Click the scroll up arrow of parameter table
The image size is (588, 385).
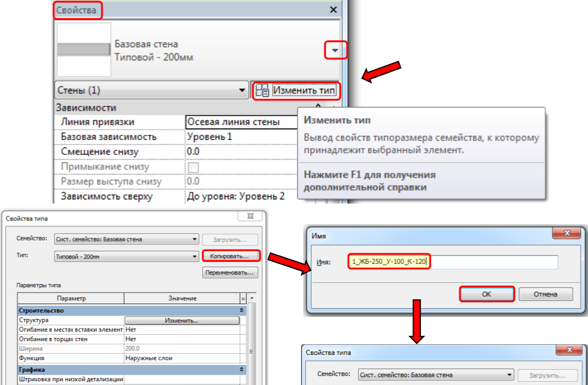click(251, 298)
